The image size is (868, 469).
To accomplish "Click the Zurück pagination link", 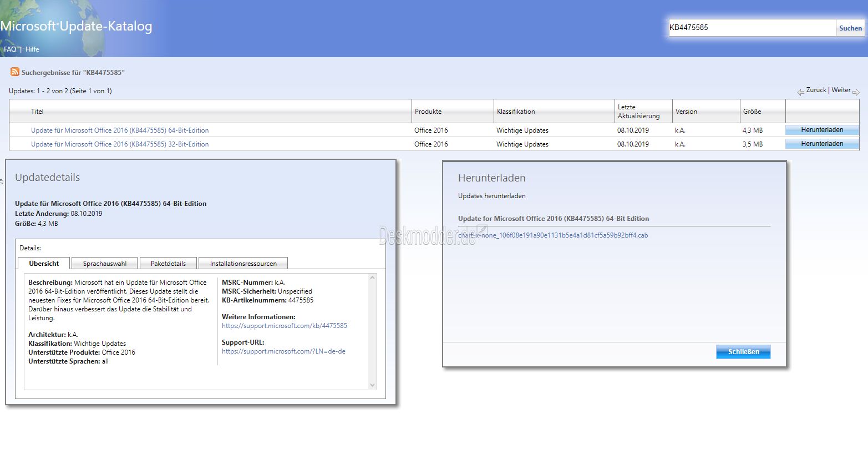I will point(816,90).
